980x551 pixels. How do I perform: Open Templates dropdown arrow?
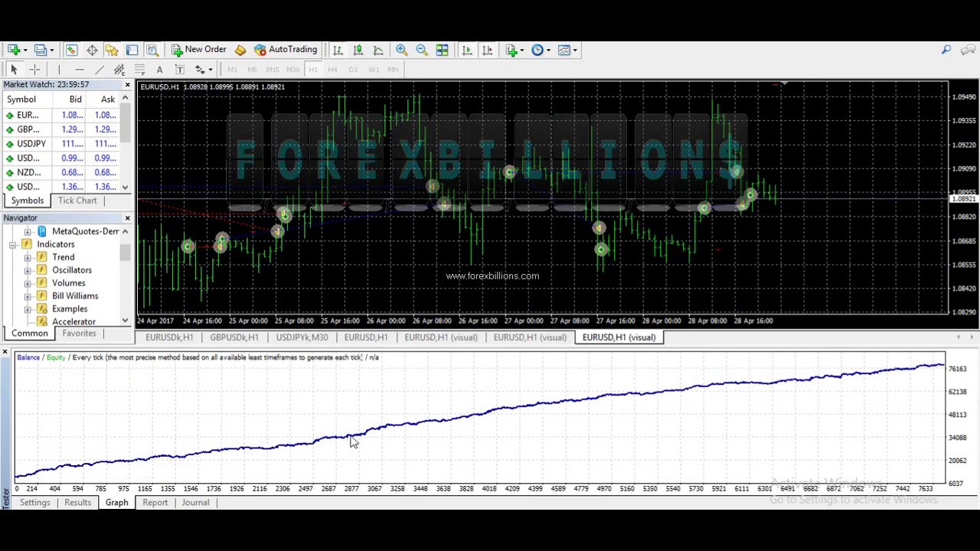point(575,51)
